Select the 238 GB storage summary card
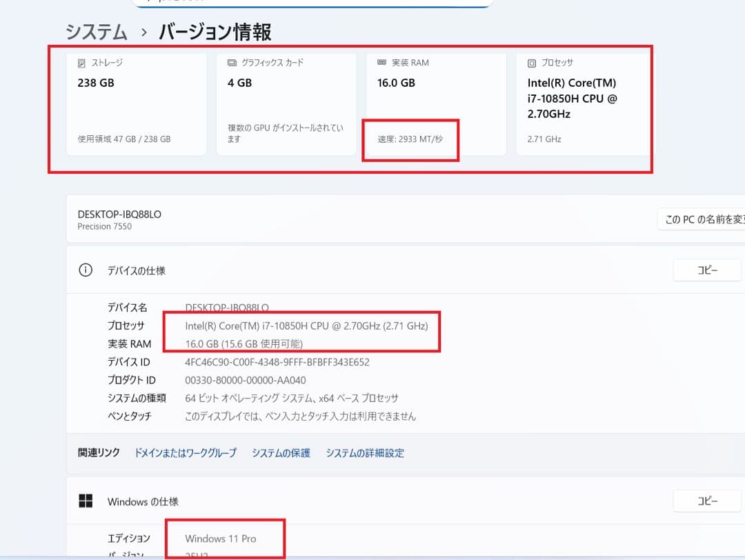This screenshot has height=560, width=745. coord(136,103)
